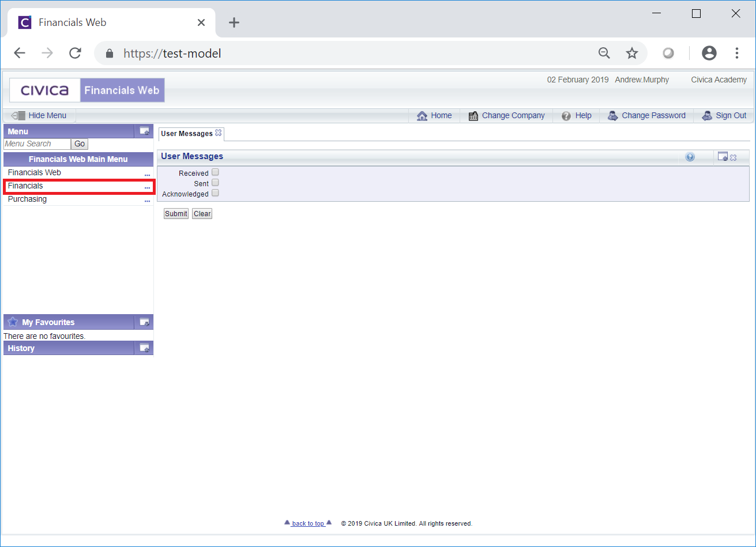
Task: Click the grey circle extension icon
Action: (668, 54)
